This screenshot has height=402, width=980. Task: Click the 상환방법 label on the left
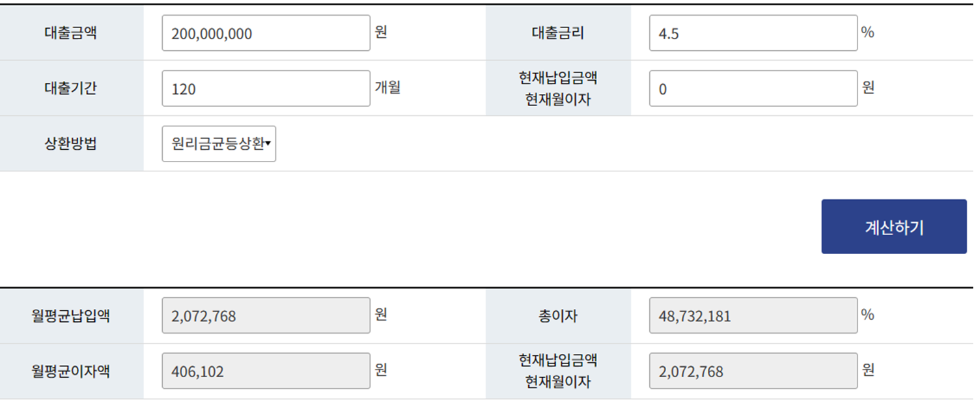click(x=72, y=143)
